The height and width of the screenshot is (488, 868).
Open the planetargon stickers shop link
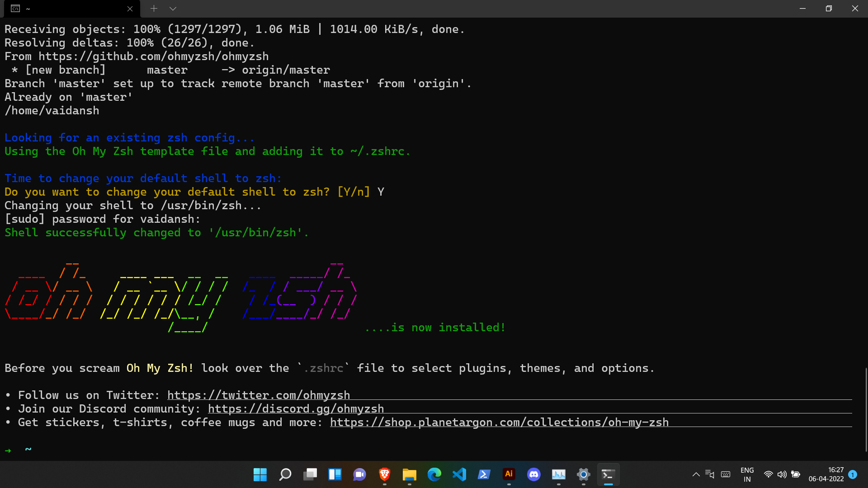click(499, 422)
